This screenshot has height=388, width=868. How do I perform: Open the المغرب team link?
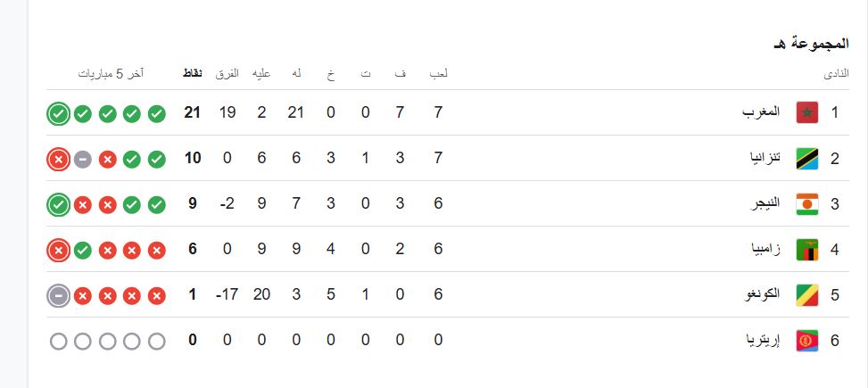[x=762, y=113]
